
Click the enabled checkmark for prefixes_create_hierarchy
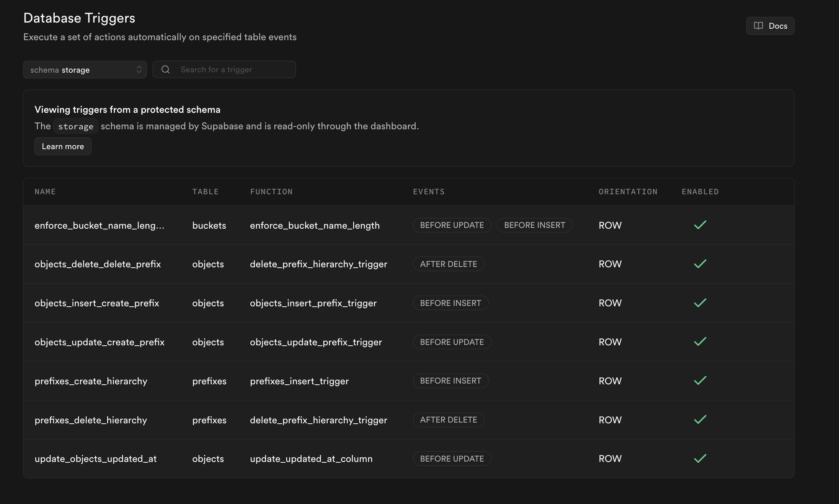(x=700, y=380)
